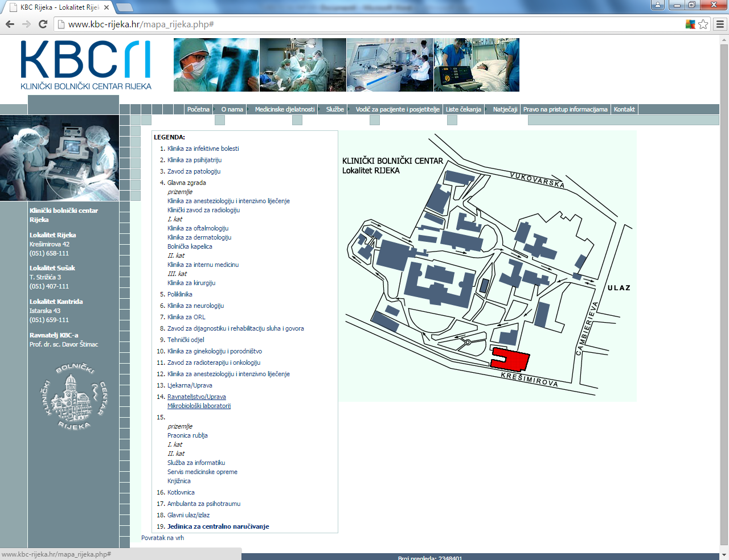Select Klinika za ginekologiju i porodništvo
The image size is (729, 560).
coord(215,351)
